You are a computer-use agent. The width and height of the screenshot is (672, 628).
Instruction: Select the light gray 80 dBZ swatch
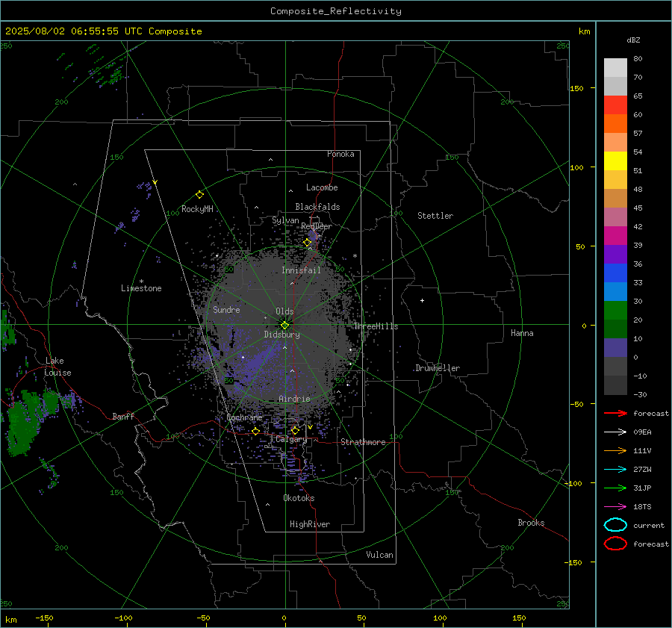tap(615, 67)
